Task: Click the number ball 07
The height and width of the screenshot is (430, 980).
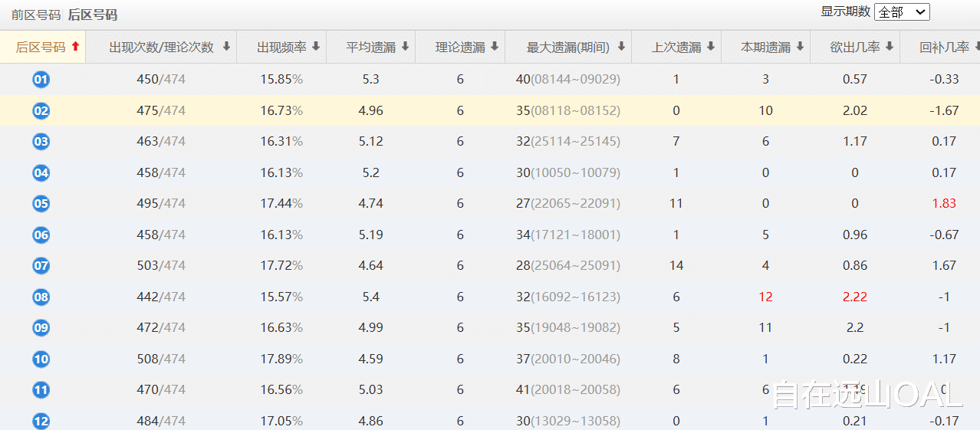Action: (41, 266)
